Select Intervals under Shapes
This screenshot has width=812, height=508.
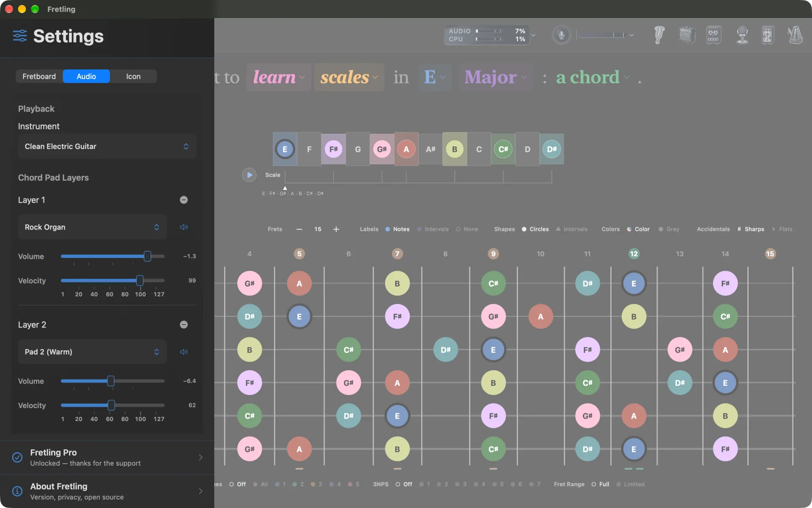(x=572, y=229)
